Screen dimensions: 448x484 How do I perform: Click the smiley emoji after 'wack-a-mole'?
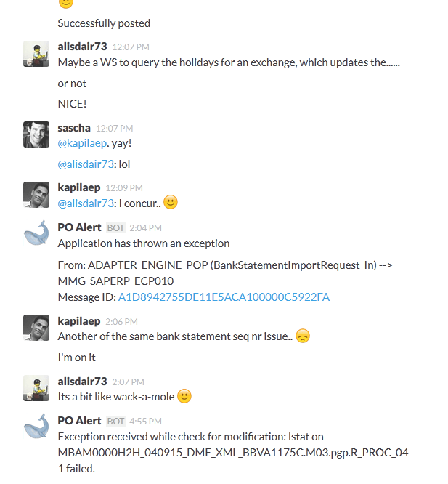(184, 396)
